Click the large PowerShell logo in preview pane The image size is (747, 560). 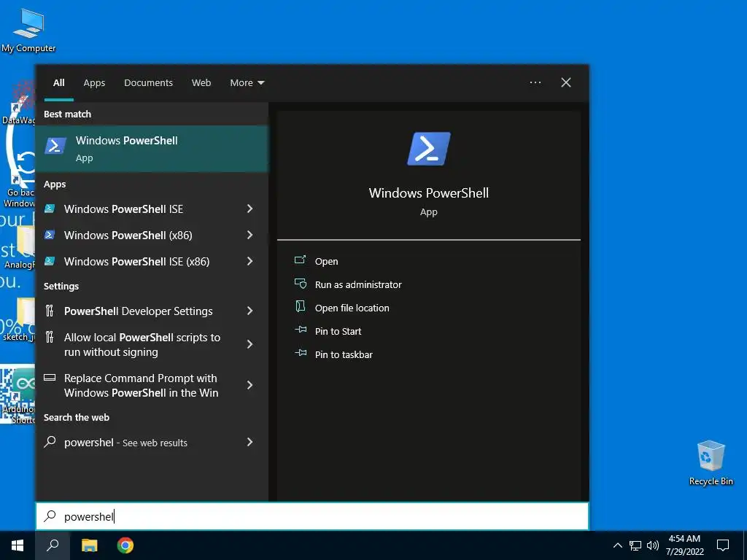tap(428, 149)
